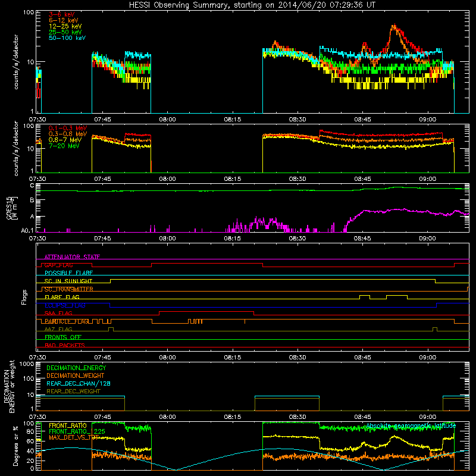Click the 08:00 tick label under the top plot

pos(167,120)
